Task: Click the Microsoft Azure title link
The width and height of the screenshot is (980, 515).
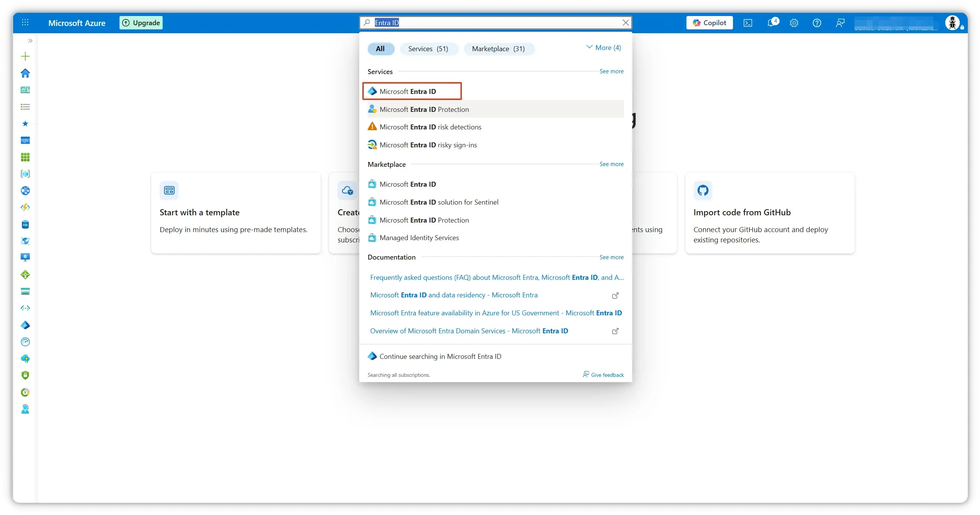Action: (x=77, y=23)
